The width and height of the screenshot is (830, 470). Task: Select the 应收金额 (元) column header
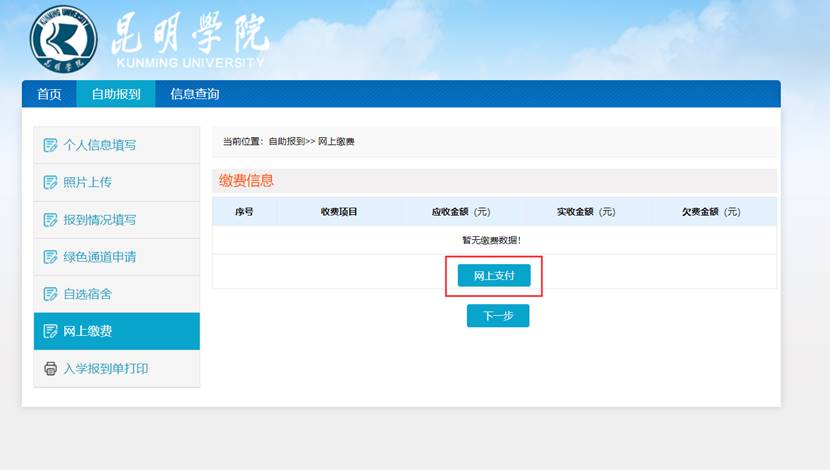tap(460, 212)
